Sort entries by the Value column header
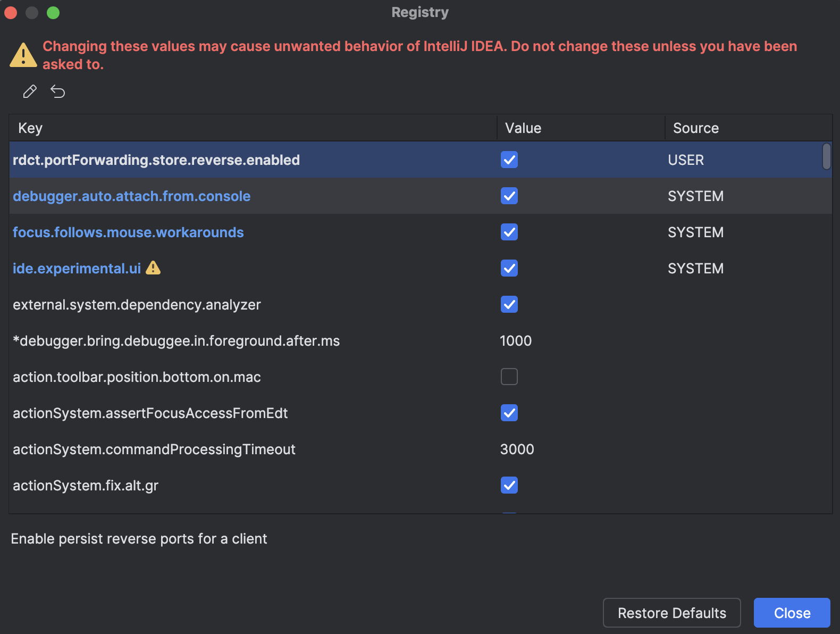 524,128
